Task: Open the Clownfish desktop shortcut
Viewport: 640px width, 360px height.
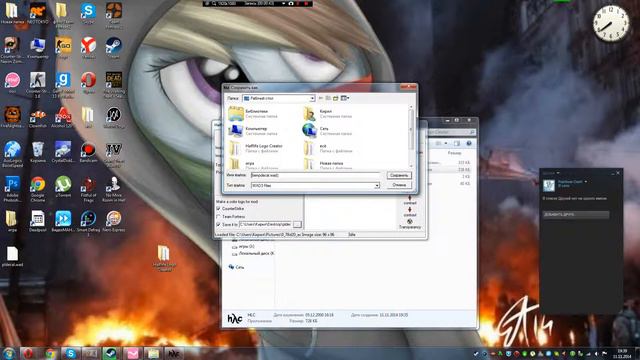Action: pos(38,118)
